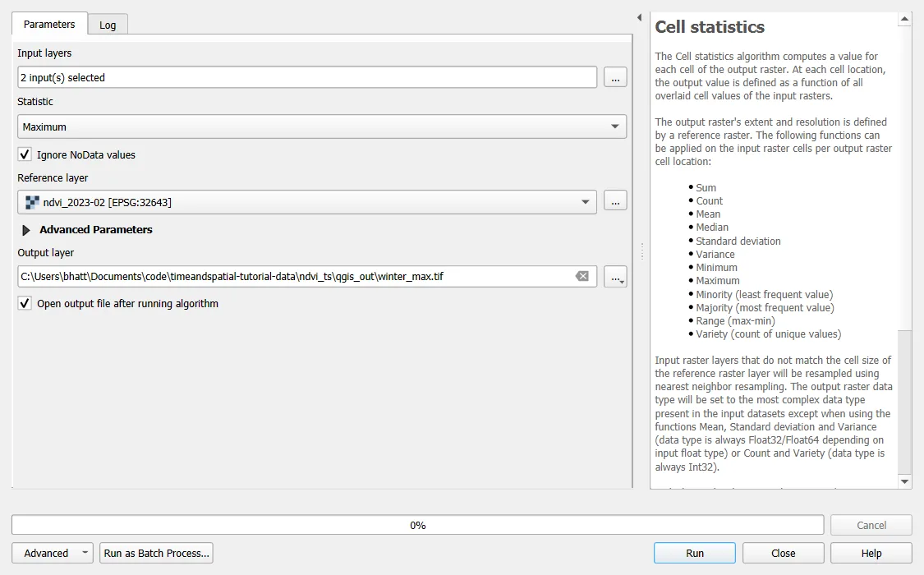Click 'Maximum' in the help list

click(717, 281)
